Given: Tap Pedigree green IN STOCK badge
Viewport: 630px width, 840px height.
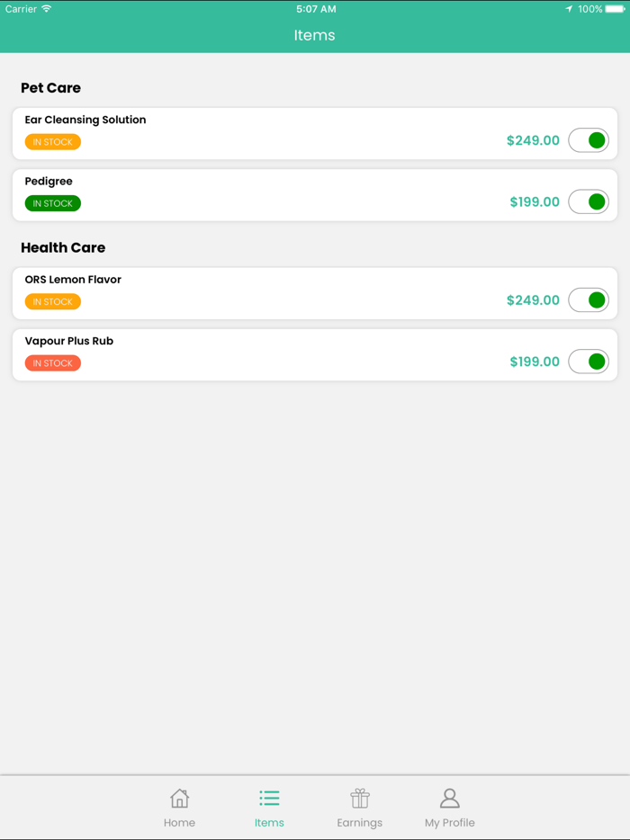Looking at the screenshot, I should (x=53, y=203).
